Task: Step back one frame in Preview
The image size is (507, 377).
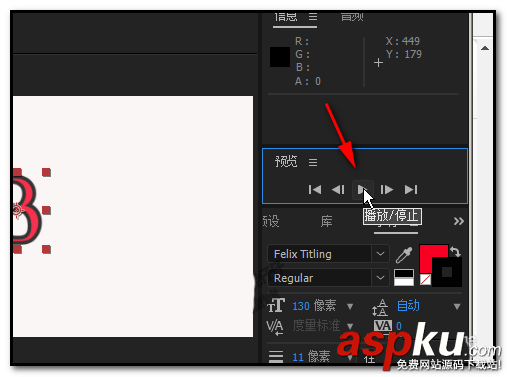Action: click(x=338, y=190)
